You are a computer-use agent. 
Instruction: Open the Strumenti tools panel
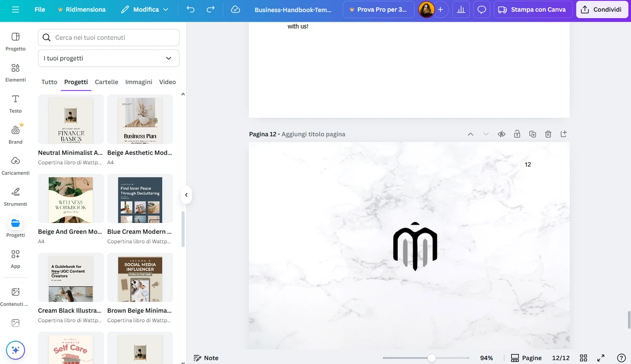click(x=16, y=197)
